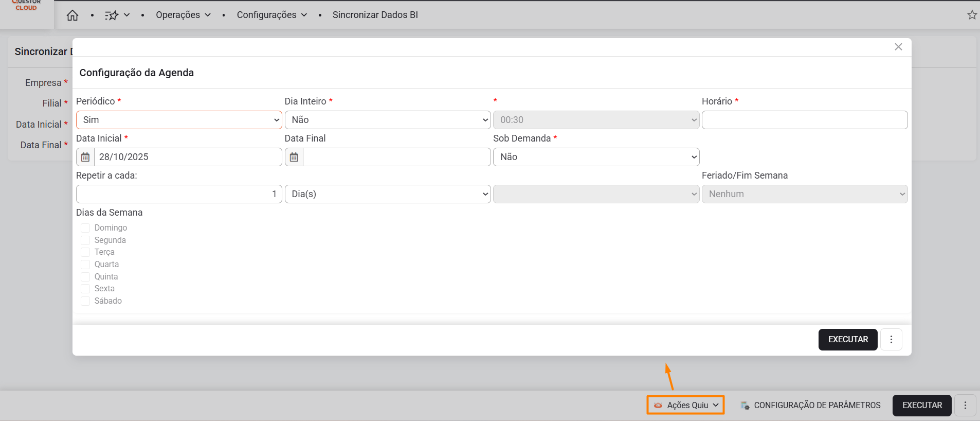980x421 pixels.
Task: Click the home icon in breadcrumb
Action: click(72, 15)
